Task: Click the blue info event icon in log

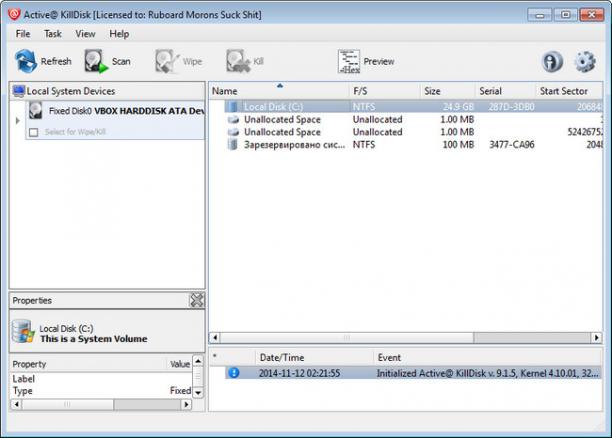Action: pos(233,373)
